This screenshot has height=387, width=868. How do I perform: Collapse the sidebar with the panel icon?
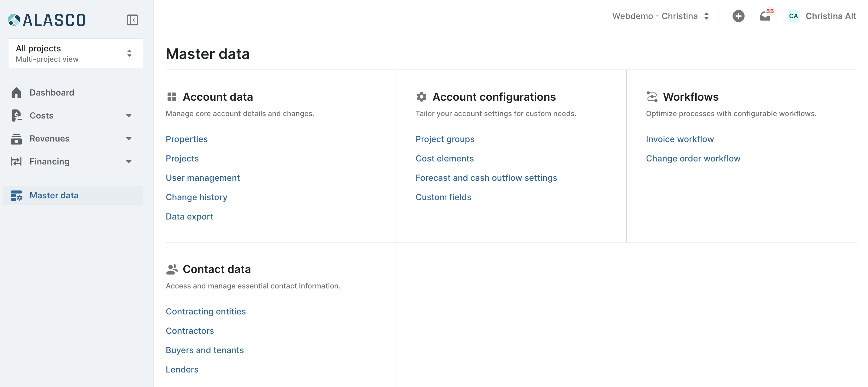(132, 20)
